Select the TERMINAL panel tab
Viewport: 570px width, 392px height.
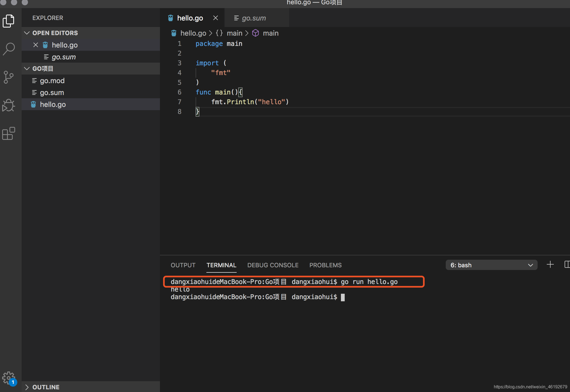pyautogui.click(x=221, y=265)
